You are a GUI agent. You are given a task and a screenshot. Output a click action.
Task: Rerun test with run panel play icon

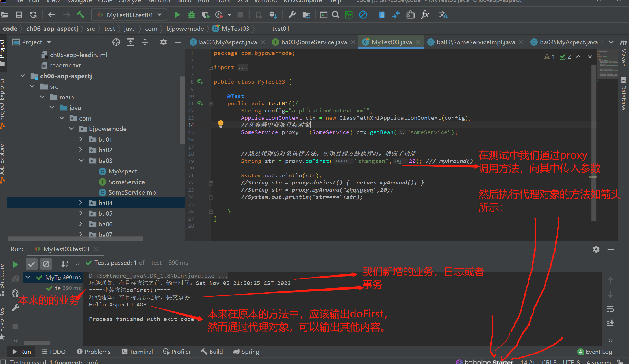click(16, 264)
